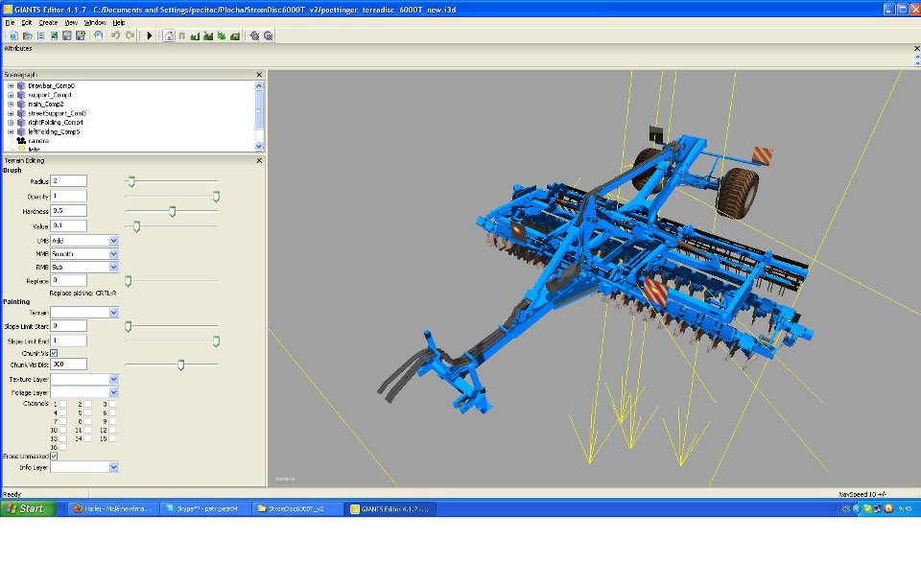Click the Save As floppy with star icon
This screenshot has width=921, height=588.
[x=81, y=35]
